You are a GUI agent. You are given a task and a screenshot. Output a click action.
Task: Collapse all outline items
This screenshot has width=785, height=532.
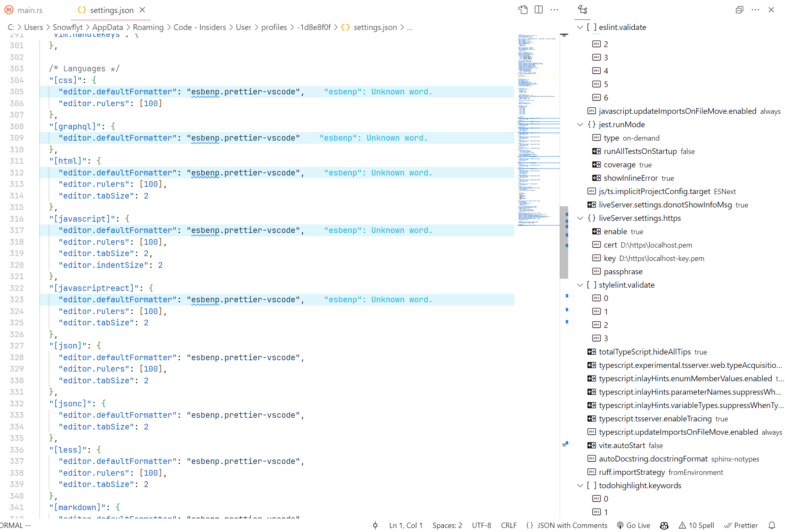pos(739,10)
